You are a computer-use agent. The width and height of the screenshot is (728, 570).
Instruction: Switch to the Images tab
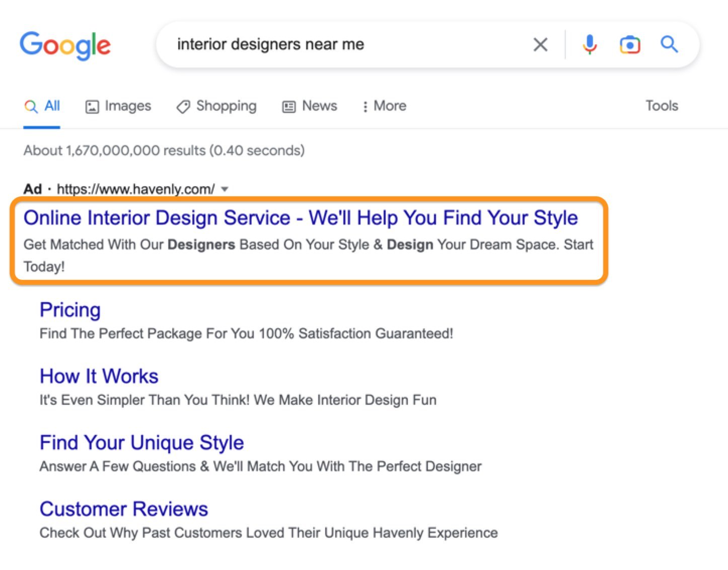point(118,106)
